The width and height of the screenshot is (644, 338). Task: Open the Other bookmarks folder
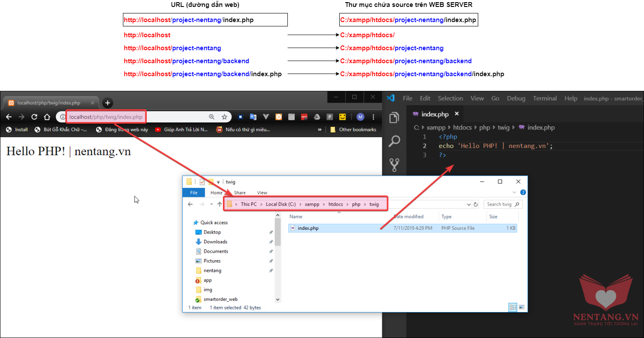tap(353, 129)
